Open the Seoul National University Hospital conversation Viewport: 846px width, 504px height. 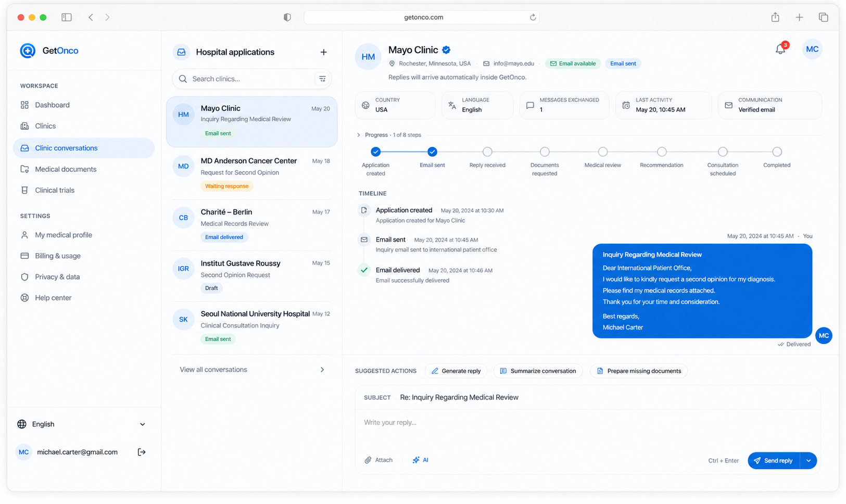pyautogui.click(x=252, y=326)
